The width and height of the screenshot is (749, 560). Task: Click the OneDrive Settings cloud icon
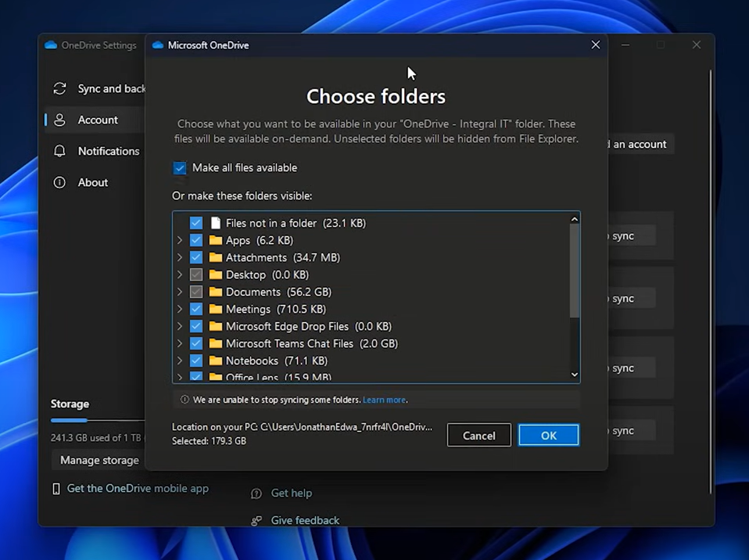[51, 45]
